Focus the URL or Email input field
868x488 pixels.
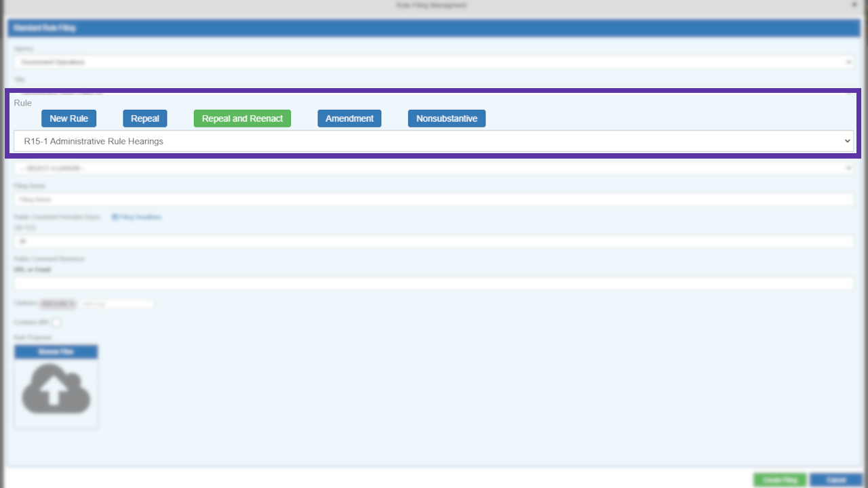click(x=433, y=283)
